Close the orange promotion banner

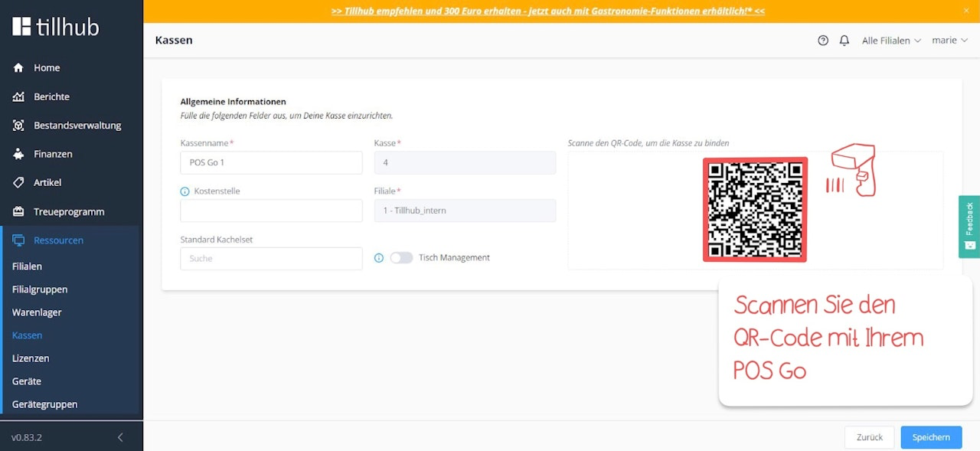(965, 11)
